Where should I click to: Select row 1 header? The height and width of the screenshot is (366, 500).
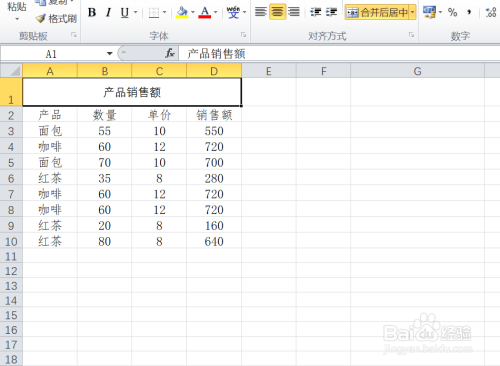(11, 92)
